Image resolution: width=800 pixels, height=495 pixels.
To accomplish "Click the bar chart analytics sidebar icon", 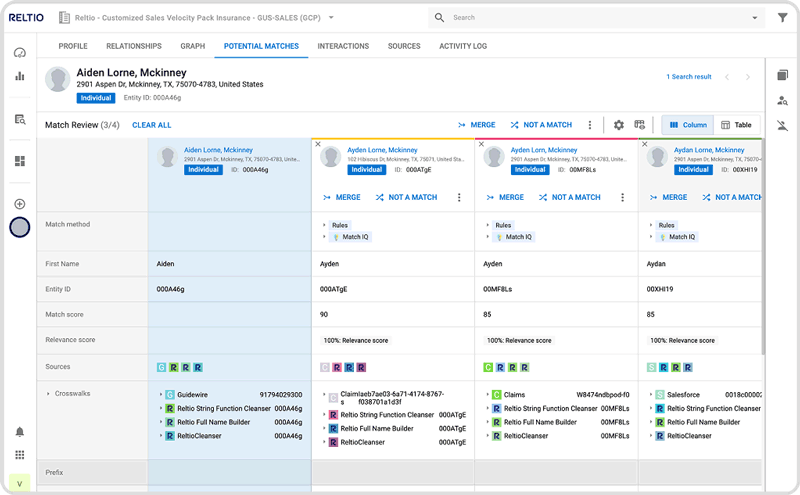I will click(x=19, y=76).
